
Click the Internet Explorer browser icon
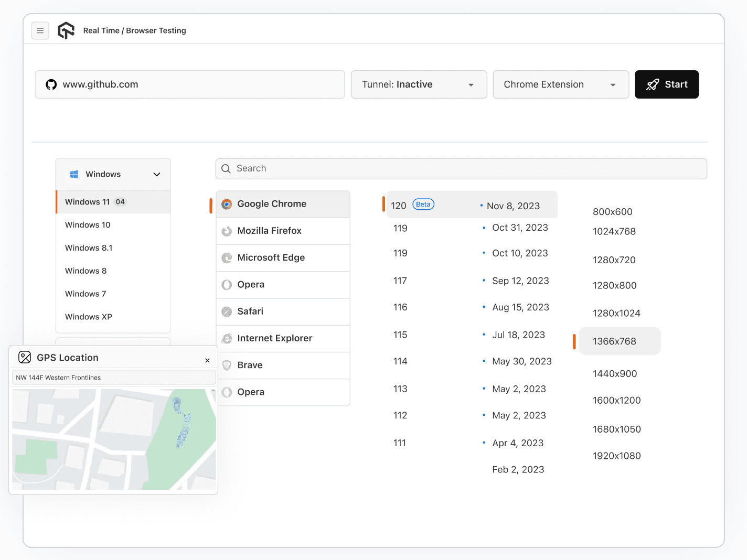point(227,339)
